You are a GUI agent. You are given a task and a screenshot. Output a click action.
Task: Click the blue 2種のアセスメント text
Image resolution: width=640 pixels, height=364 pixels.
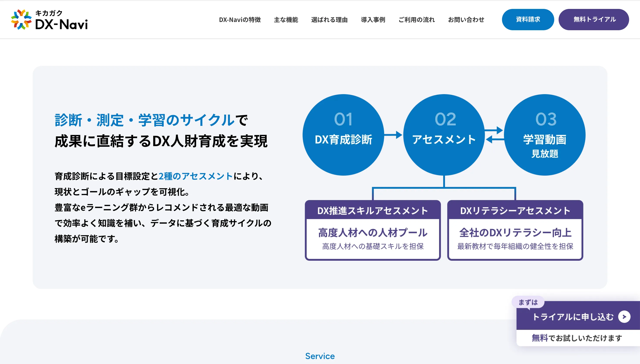pos(196,176)
